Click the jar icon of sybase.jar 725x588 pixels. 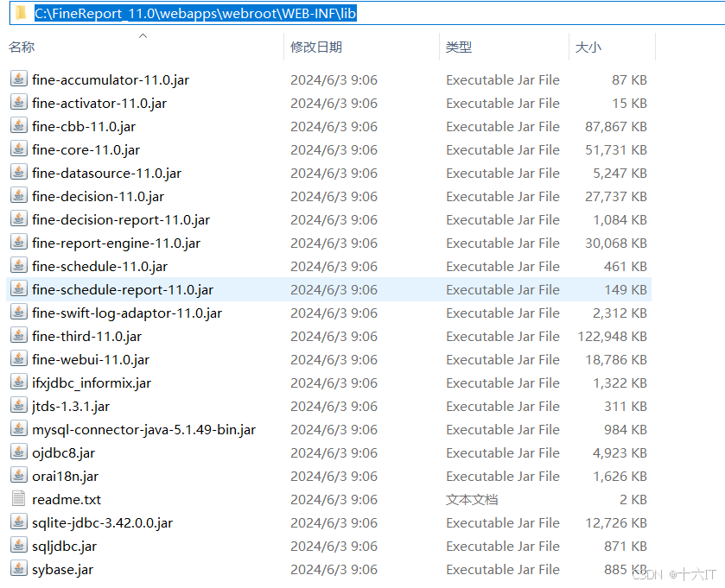[x=18, y=569]
